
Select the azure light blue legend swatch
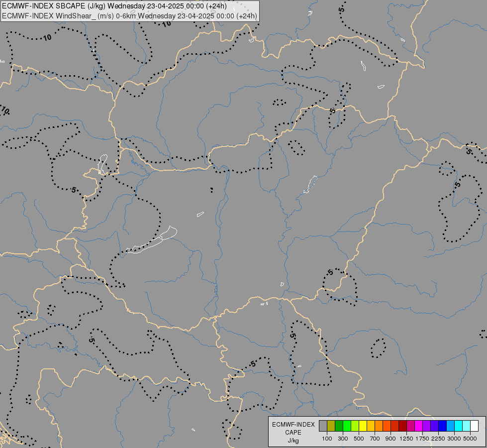(x=450, y=426)
